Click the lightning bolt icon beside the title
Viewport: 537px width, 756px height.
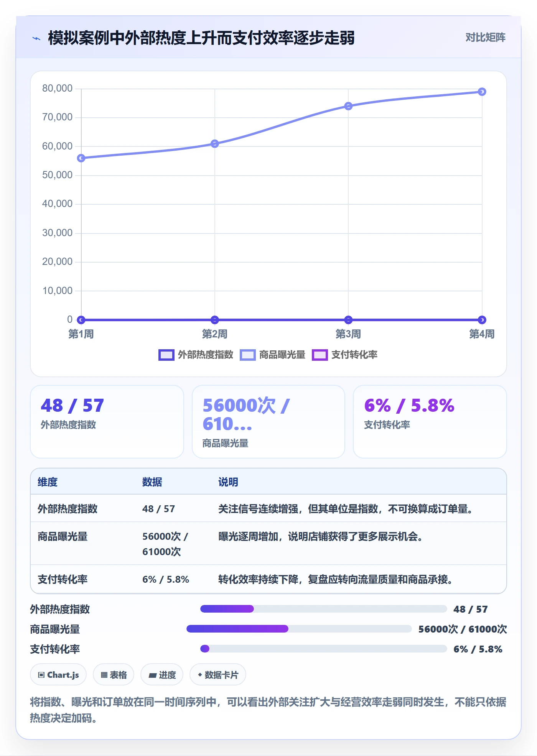click(36, 38)
